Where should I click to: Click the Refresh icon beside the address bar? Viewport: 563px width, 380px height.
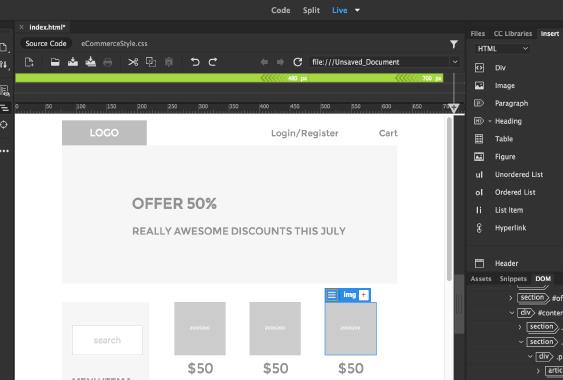pos(297,62)
